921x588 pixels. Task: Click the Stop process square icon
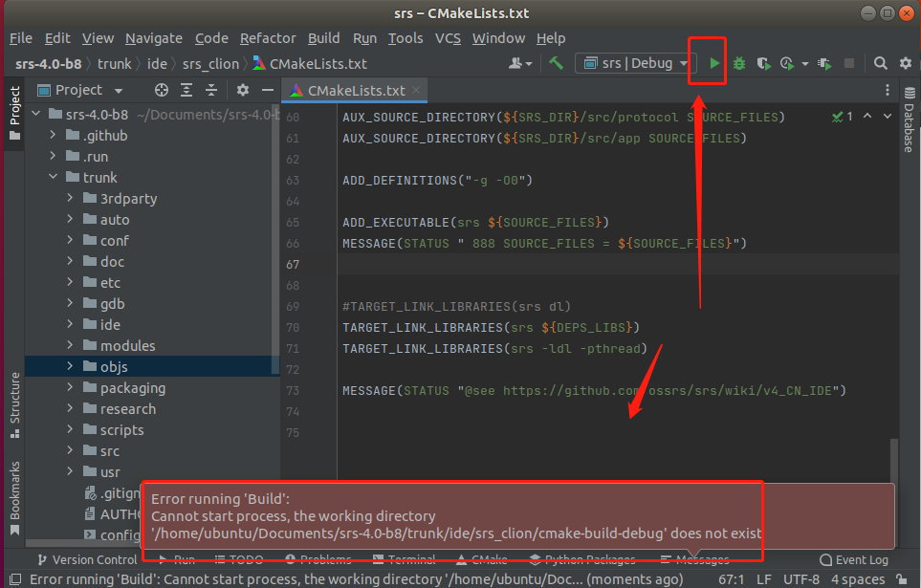click(849, 63)
